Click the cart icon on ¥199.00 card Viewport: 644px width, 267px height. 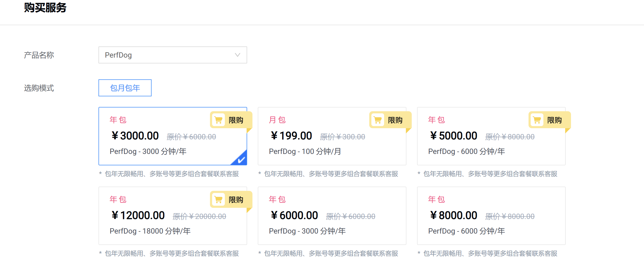pyautogui.click(x=378, y=120)
